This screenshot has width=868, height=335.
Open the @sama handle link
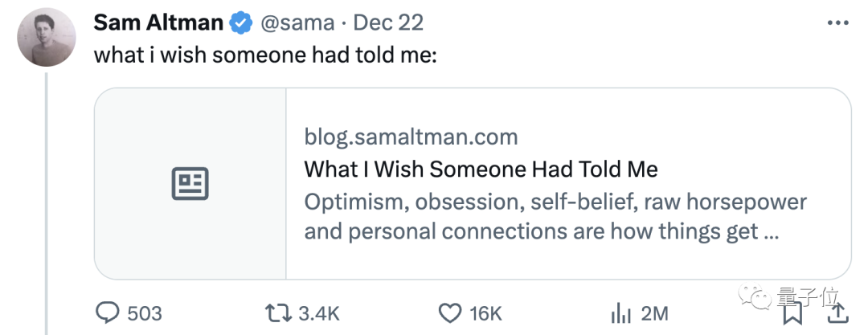[296, 22]
